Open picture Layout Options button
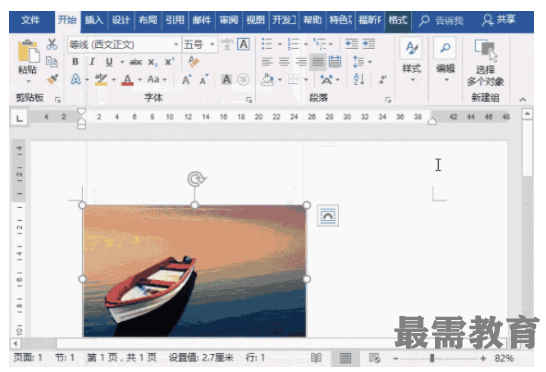The image size is (546, 372). [328, 216]
